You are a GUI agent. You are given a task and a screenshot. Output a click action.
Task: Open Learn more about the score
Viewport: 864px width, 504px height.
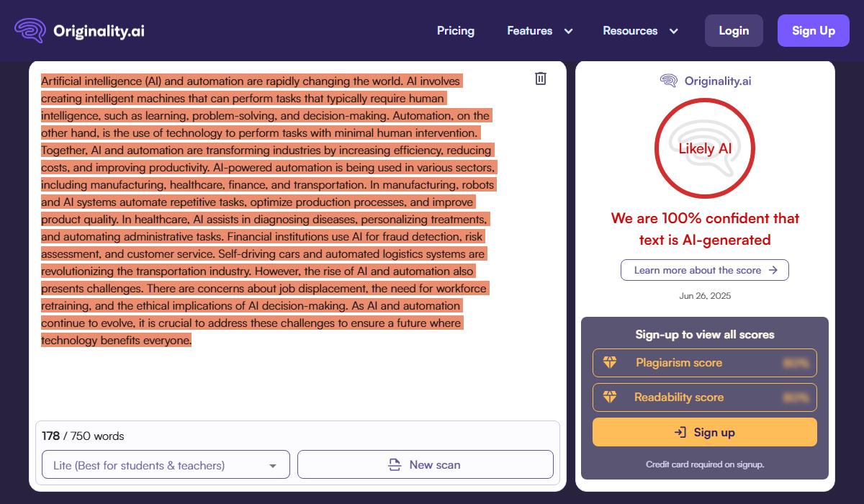click(x=705, y=270)
